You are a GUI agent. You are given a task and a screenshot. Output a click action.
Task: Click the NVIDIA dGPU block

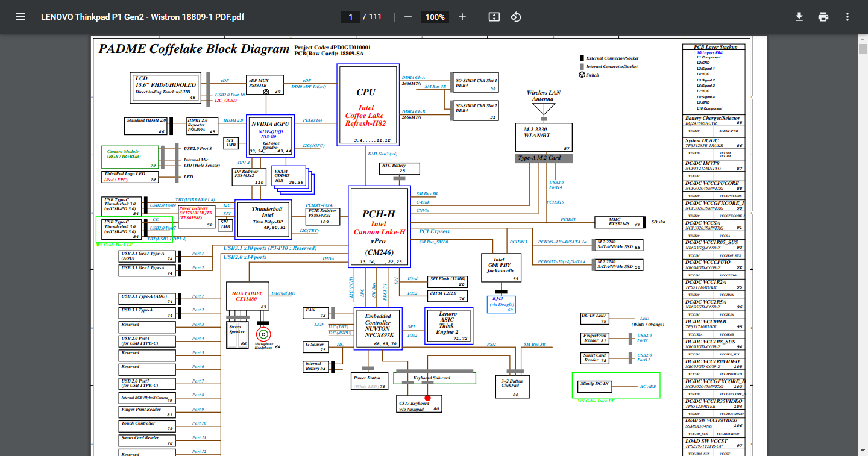[271, 135]
